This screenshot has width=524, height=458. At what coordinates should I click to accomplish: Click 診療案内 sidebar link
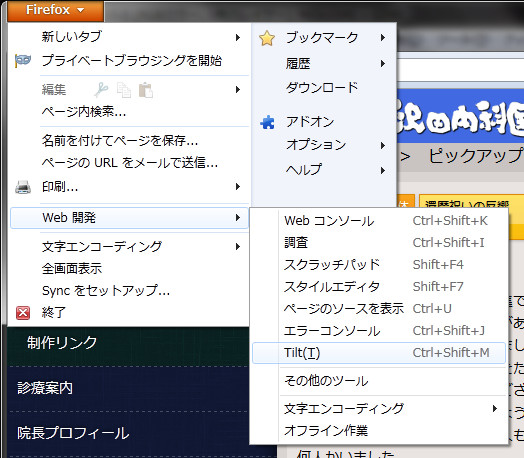click(x=45, y=388)
